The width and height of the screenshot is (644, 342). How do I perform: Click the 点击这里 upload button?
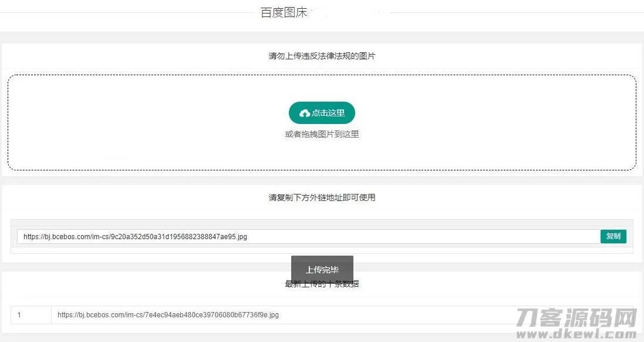322,113
